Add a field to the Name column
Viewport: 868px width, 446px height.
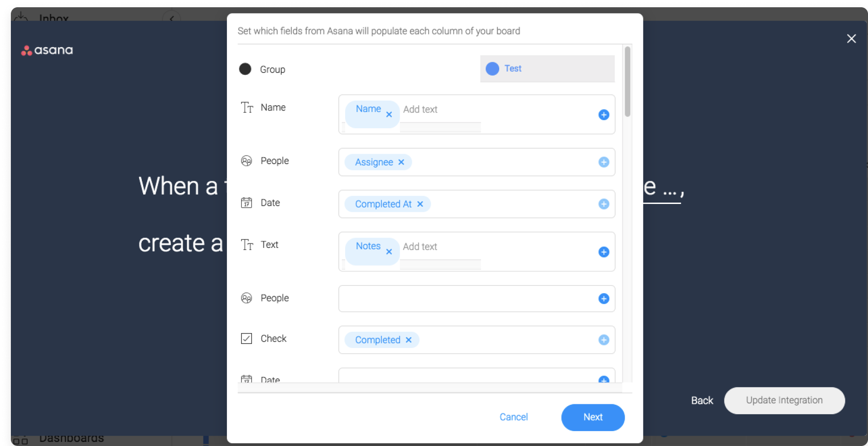coord(603,115)
